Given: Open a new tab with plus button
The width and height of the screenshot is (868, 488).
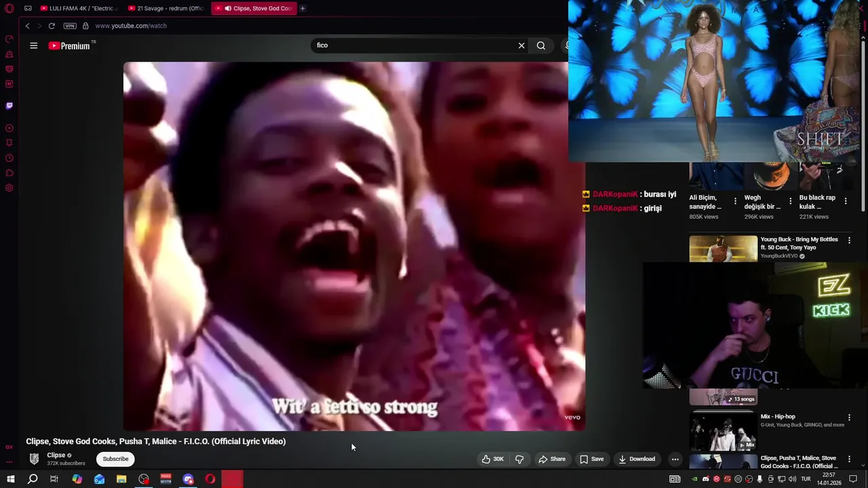Looking at the screenshot, I should [302, 9].
